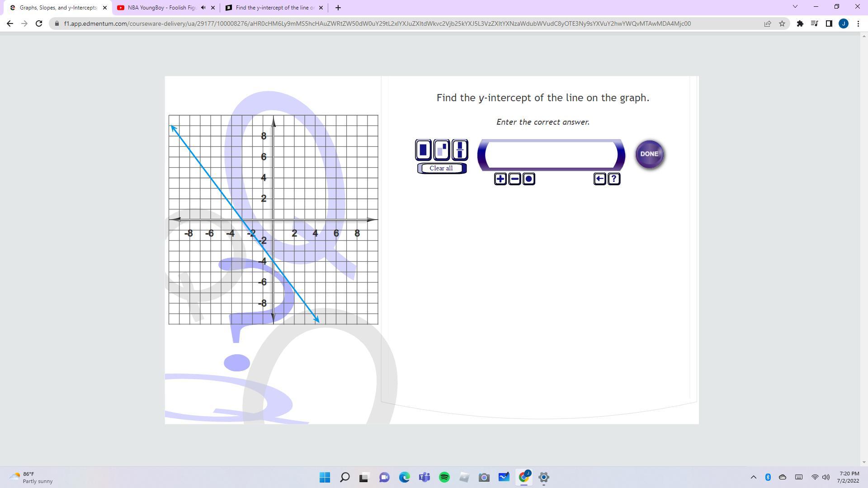868x488 pixels.
Task: Expand the hidden system tray icons
Action: (x=753, y=477)
